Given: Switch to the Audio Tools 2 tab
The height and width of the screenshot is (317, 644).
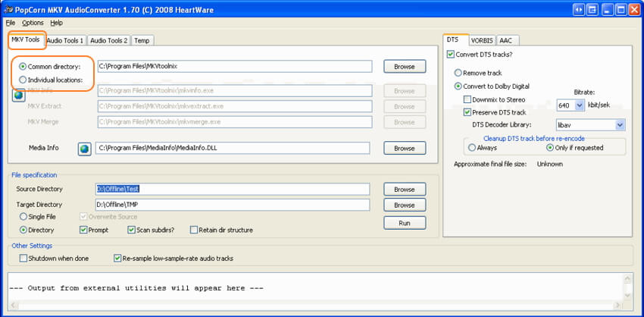Looking at the screenshot, I should click(x=109, y=40).
